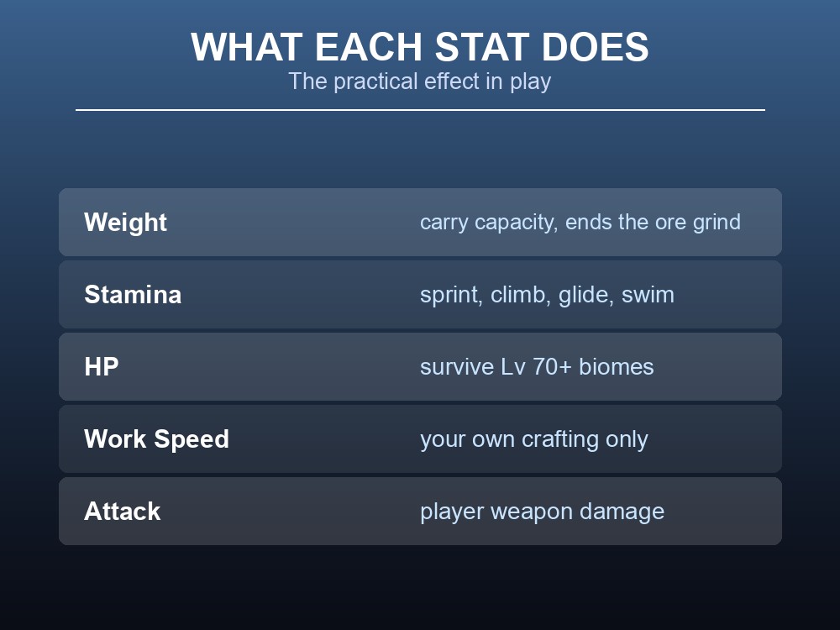The image size is (840, 630).
Task: Click 'carry capacity, ends the ore grind' text
Action: pos(580,223)
